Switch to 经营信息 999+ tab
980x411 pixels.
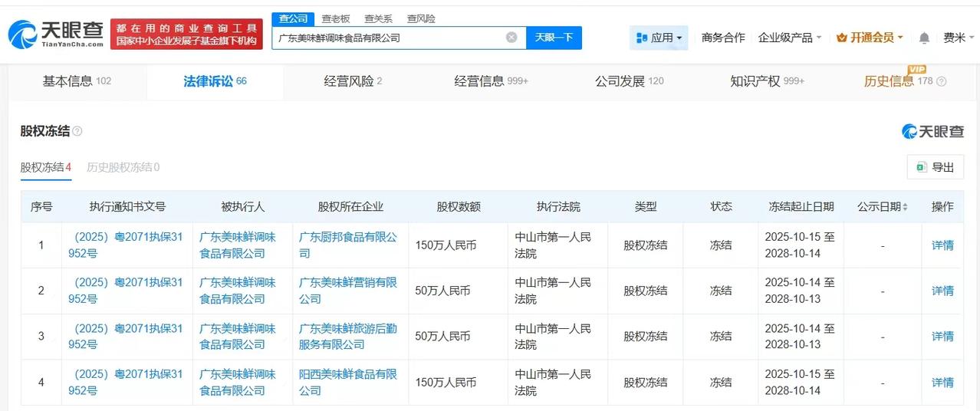pyautogui.click(x=491, y=81)
